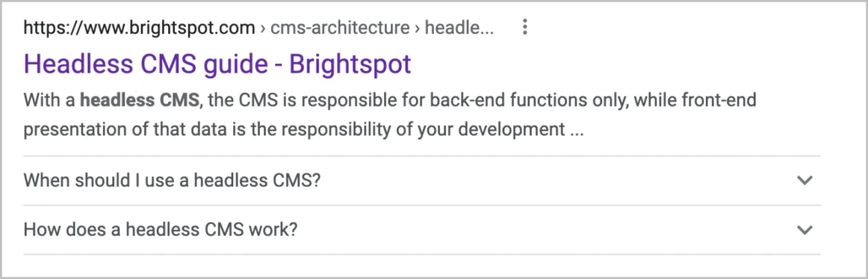This screenshot has width=868, height=279.
Task: Click "With a" at the snippet start
Action: click(49, 100)
